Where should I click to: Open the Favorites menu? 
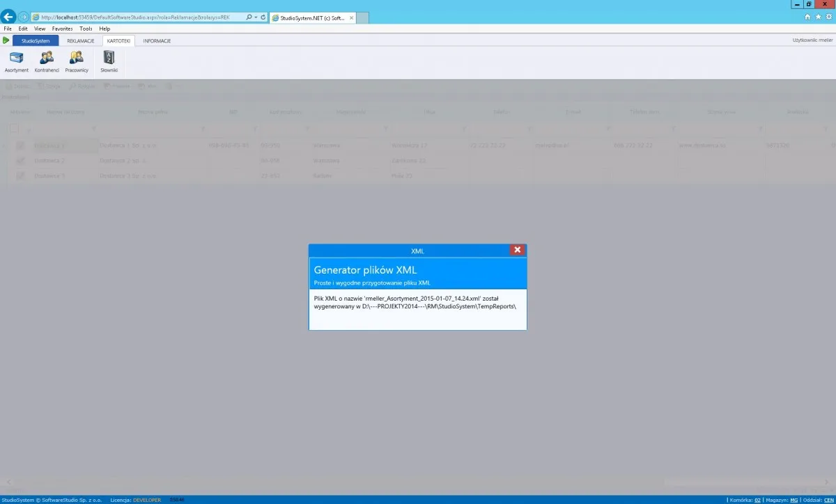tap(63, 29)
